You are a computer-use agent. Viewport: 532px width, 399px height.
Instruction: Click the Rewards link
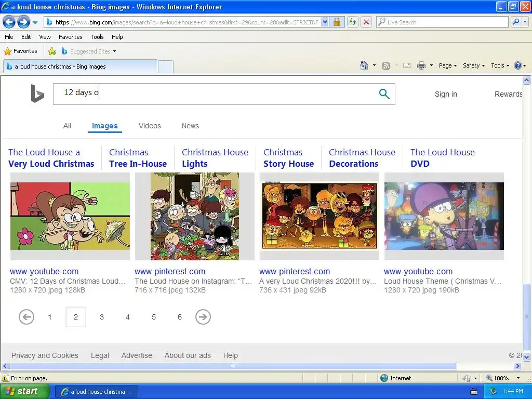508,95
